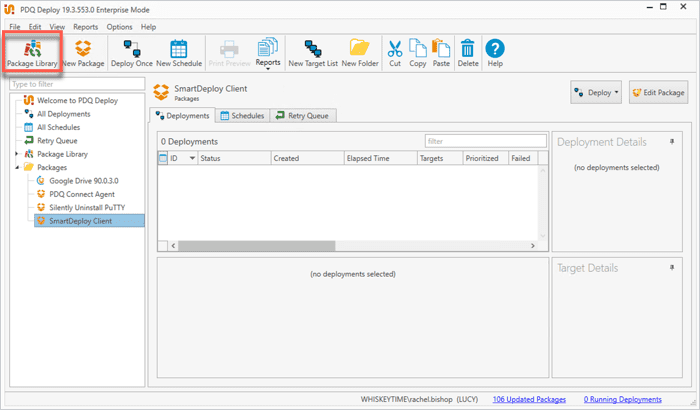This screenshot has height=410, width=700.
Task: Sort by the Prioritized column header
Action: tap(486, 158)
